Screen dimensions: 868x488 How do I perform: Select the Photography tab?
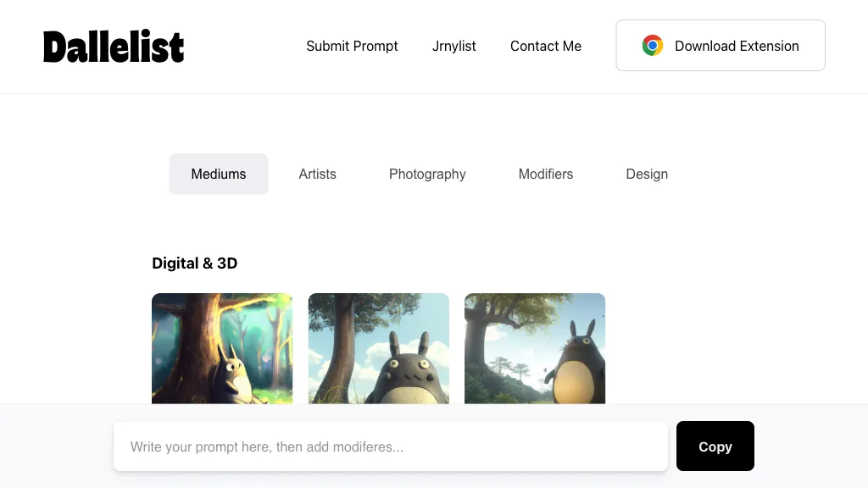427,174
